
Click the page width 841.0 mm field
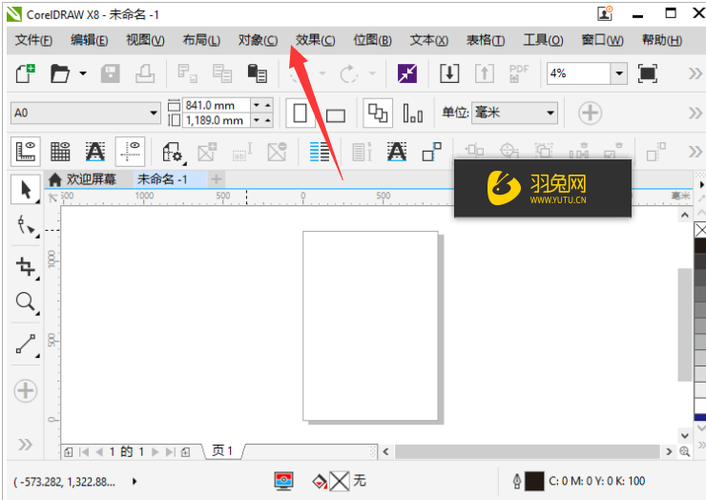coord(217,105)
